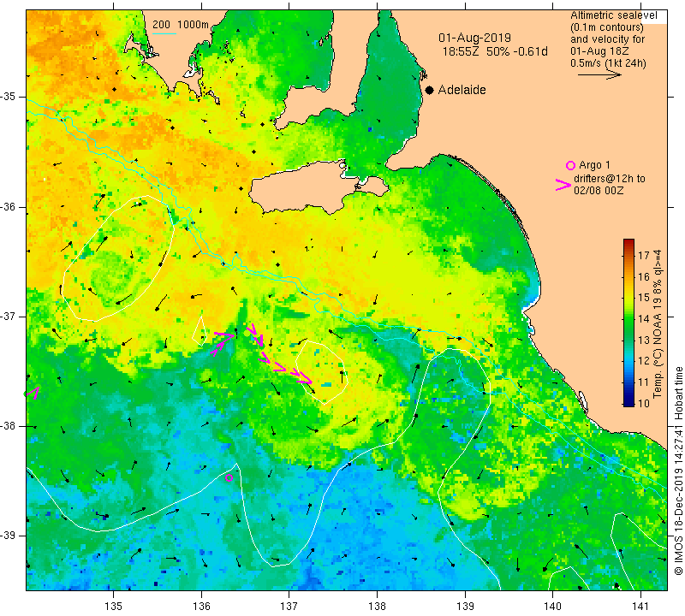
Task: Click the -36 latitude axis label
Action: tap(8, 206)
